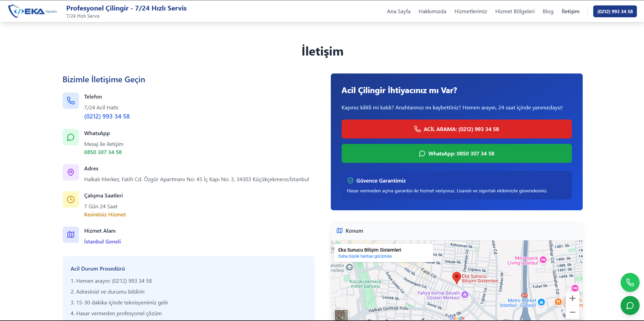Screen dimensions: 644x321
Task: Navigate to the Blog page
Action: (548, 12)
